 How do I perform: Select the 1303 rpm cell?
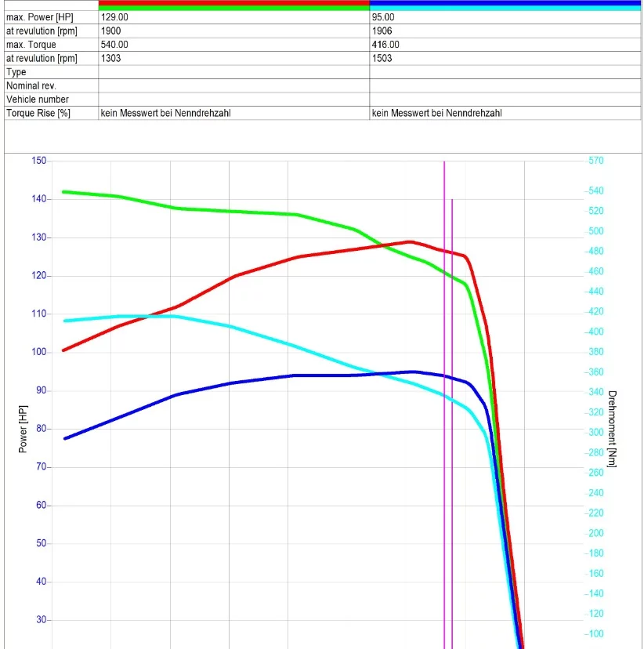233,58
